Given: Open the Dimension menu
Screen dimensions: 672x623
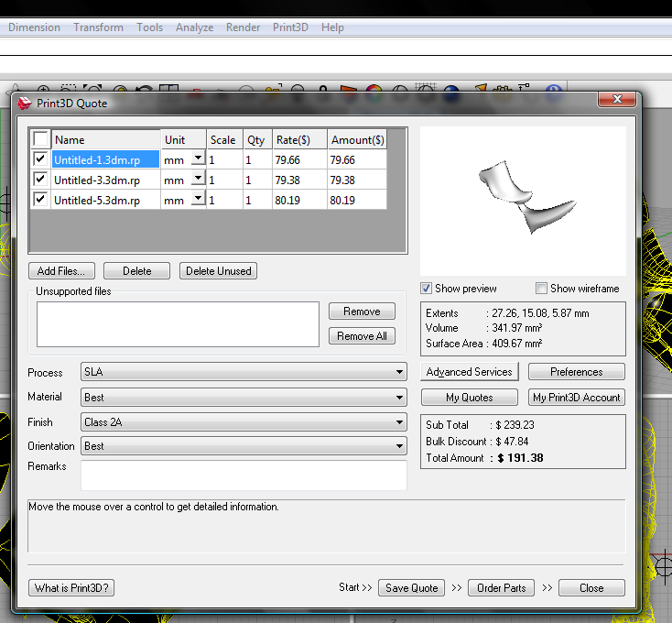Looking at the screenshot, I should [34, 27].
